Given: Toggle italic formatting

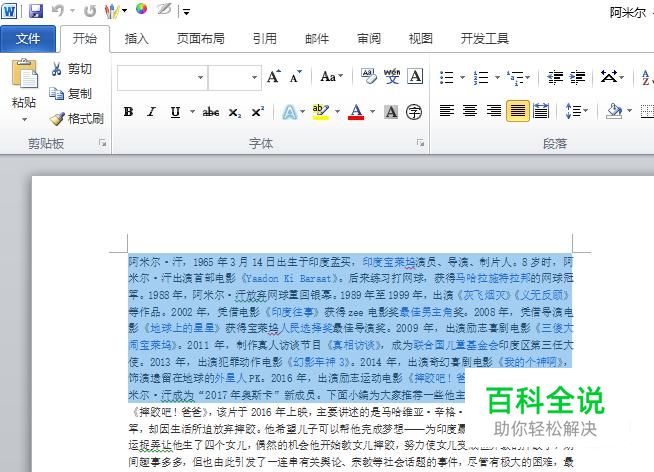Looking at the screenshot, I should [x=151, y=112].
